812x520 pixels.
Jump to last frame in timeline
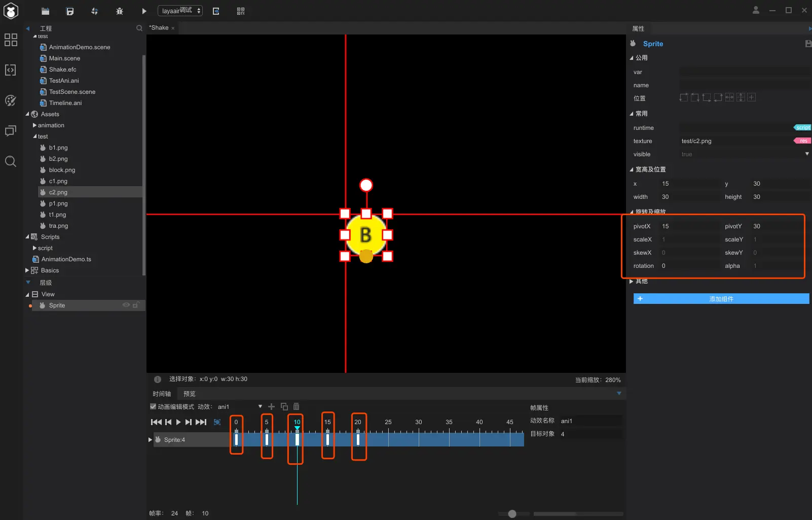[201, 422]
